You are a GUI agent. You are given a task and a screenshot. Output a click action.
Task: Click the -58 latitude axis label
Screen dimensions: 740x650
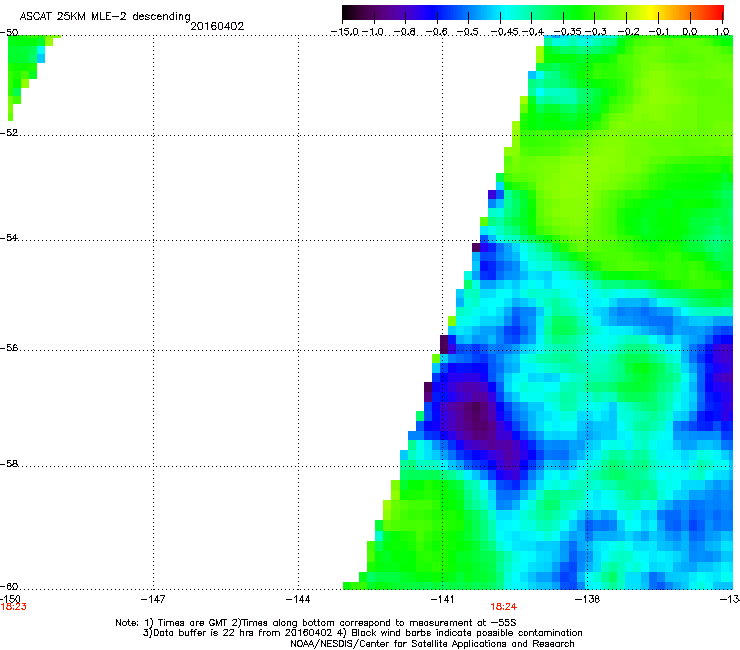click(x=9, y=464)
